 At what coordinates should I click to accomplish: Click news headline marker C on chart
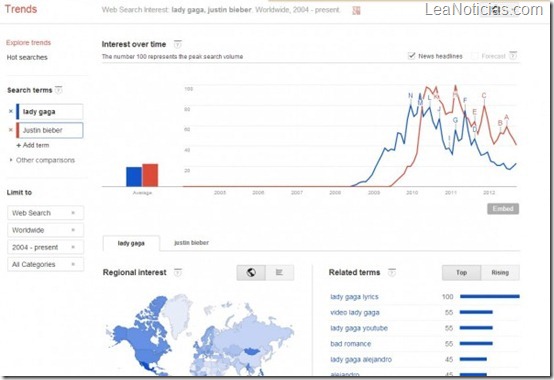pos(484,96)
